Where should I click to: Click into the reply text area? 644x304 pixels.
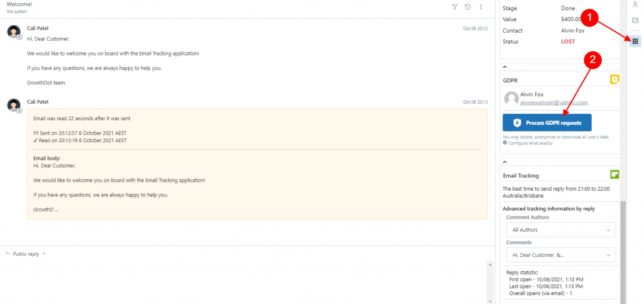coord(245,282)
